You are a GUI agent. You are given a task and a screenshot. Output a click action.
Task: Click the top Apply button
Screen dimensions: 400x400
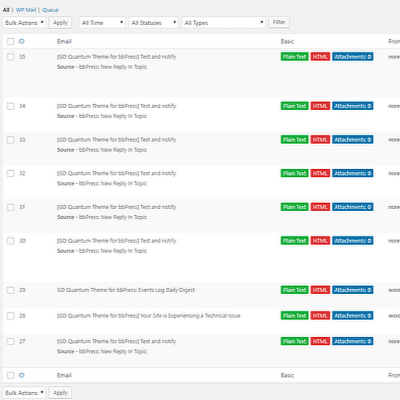tap(60, 23)
